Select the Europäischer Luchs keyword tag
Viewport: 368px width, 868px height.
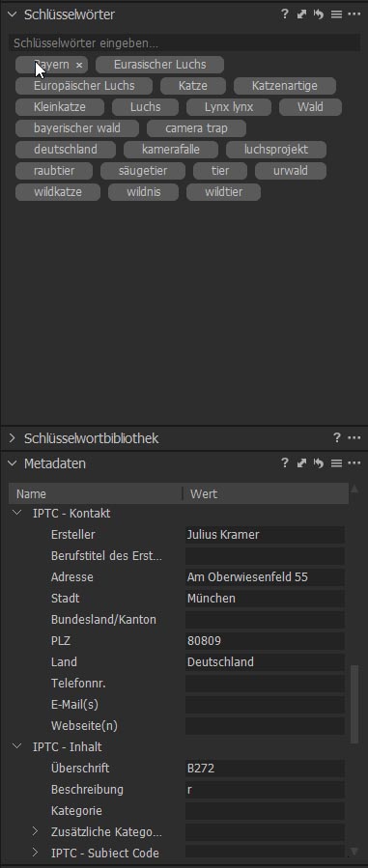(84, 86)
